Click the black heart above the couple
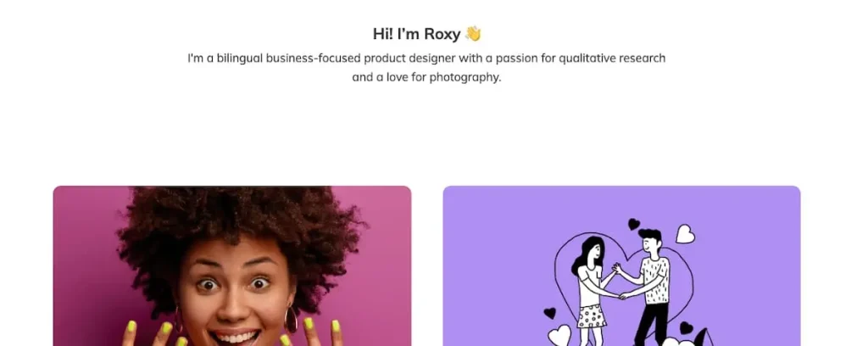 point(633,225)
